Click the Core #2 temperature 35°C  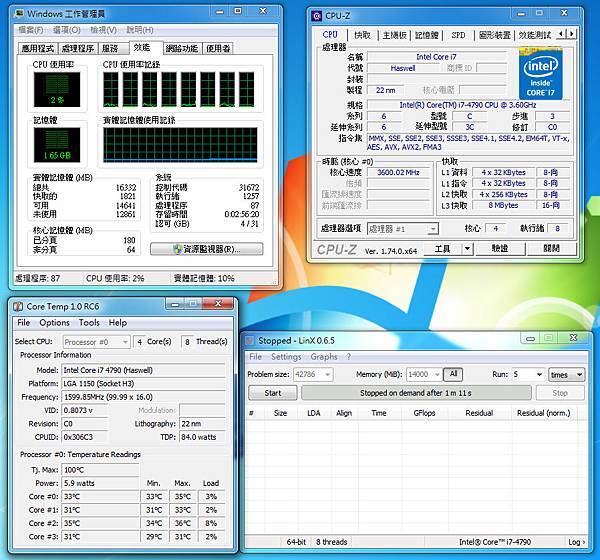(100, 523)
